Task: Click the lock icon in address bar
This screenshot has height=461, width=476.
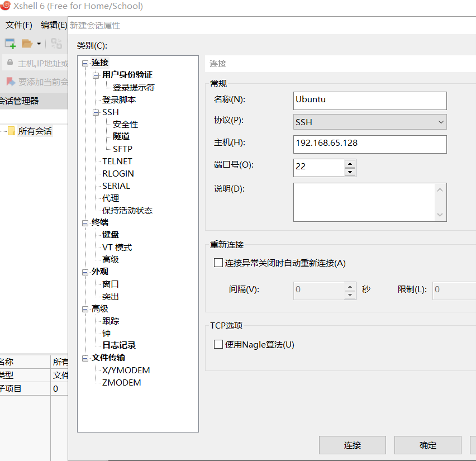Action: coord(10,62)
